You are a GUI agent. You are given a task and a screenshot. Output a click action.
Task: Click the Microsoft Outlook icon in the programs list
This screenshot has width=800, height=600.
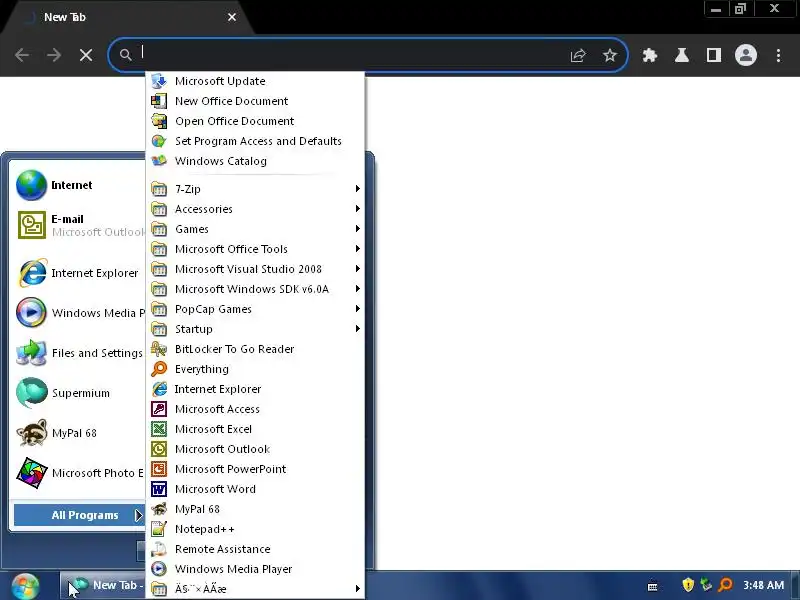(159, 449)
